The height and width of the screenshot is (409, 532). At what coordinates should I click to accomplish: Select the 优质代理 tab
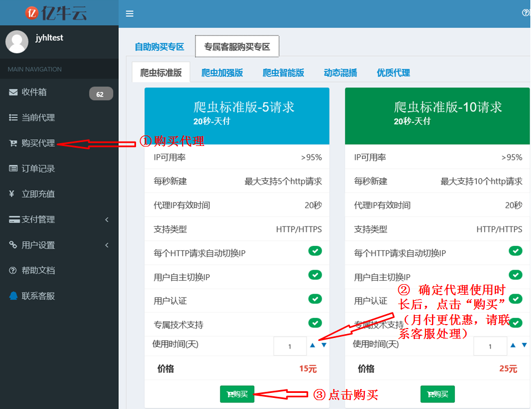(393, 73)
